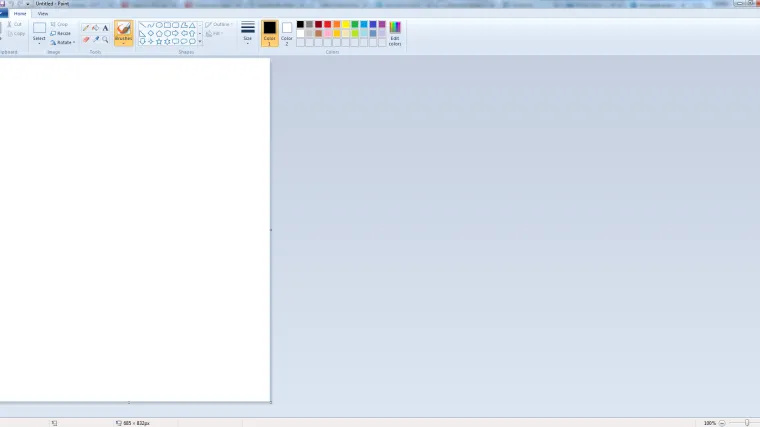Choose the Hexagon shape

(167, 33)
